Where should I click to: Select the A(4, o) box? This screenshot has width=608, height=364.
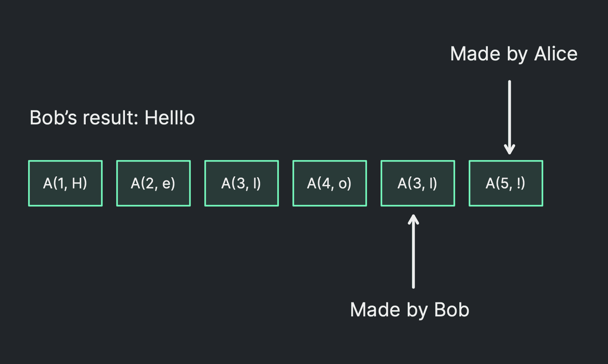coord(330,184)
